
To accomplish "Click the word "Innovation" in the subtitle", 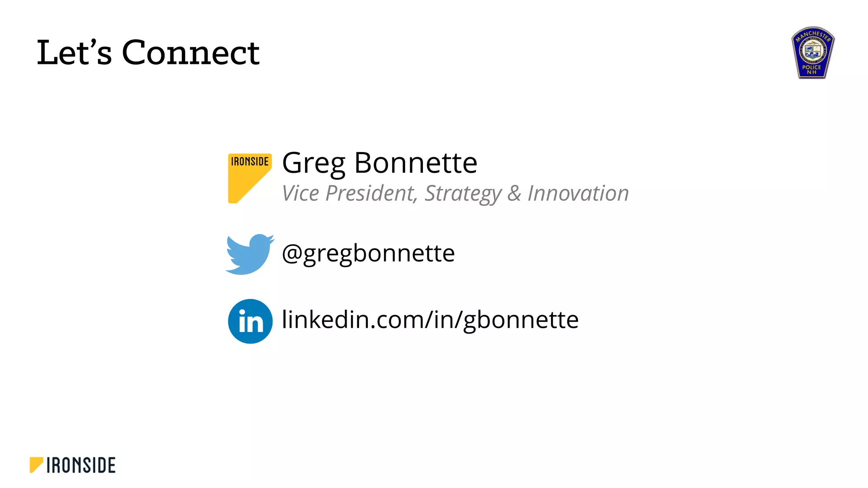I will pos(578,193).
